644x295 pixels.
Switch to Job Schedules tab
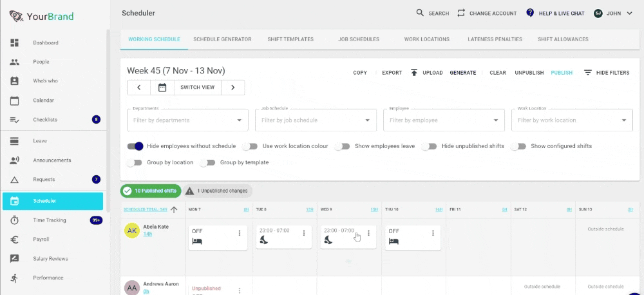click(359, 39)
